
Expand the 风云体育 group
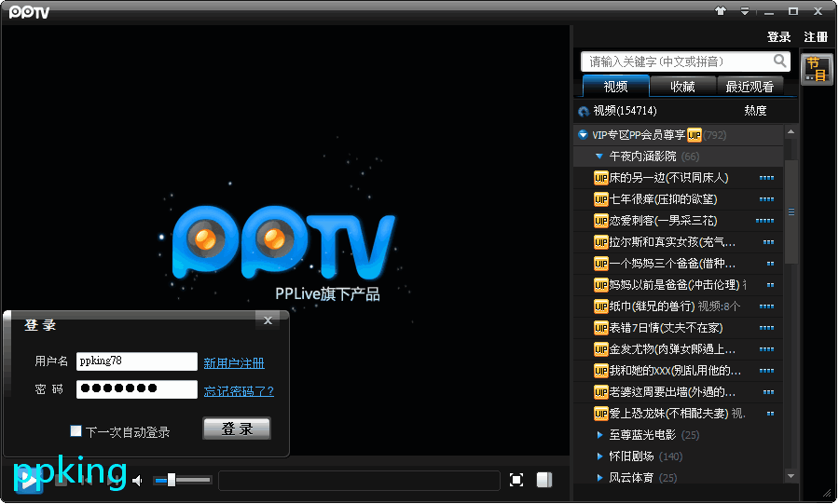(599, 477)
